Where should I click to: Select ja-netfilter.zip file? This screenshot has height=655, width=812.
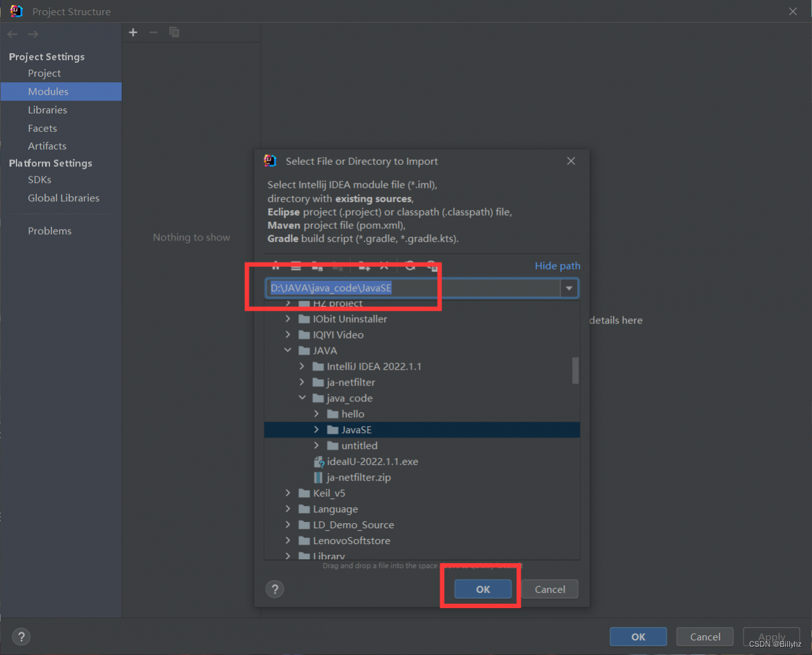click(x=422, y=477)
